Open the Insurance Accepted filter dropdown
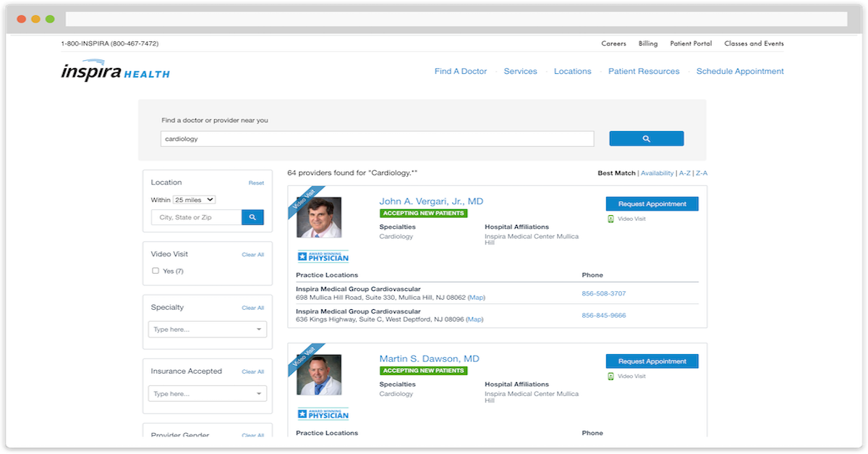The image size is (868, 454). pyautogui.click(x=208, y=394)
